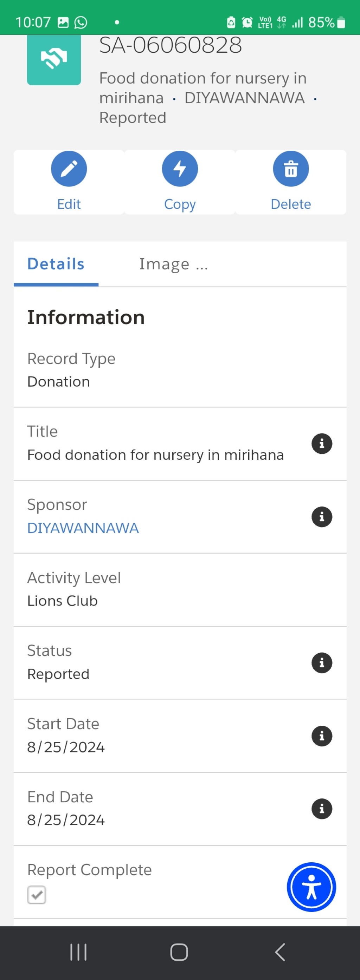Open the accessibility floating button

click(311, 887)
